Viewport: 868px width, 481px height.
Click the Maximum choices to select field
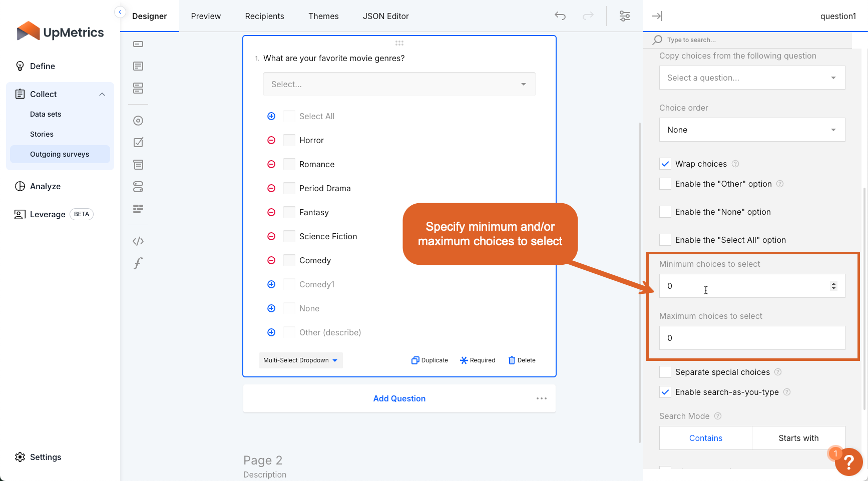coord(752,338)
